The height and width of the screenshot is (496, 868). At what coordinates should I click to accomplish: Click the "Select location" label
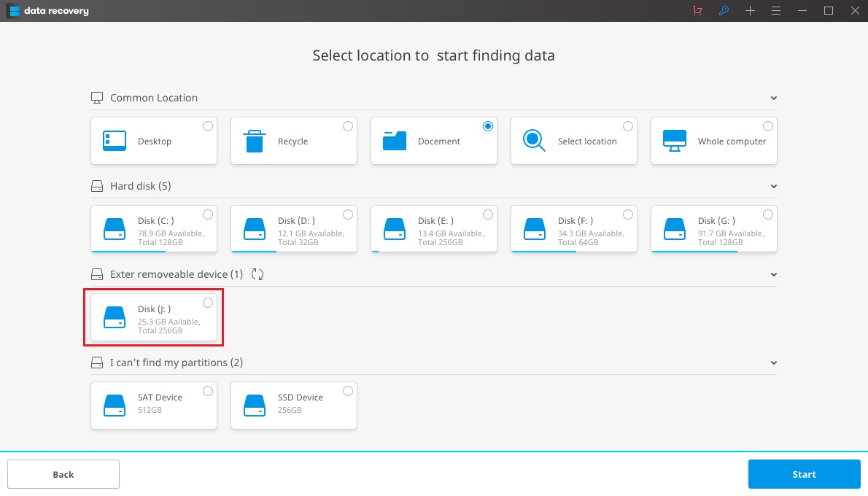pyautogui.click(x=587, y=142)
